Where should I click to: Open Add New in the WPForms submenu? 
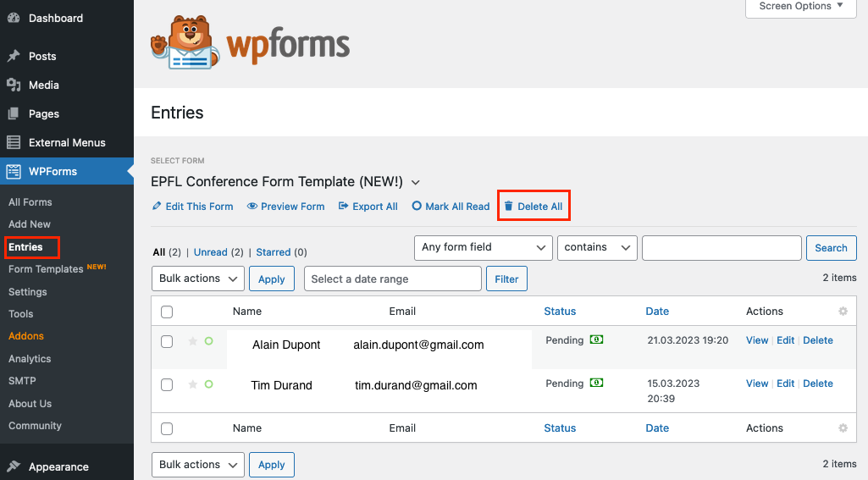[30, 224]
